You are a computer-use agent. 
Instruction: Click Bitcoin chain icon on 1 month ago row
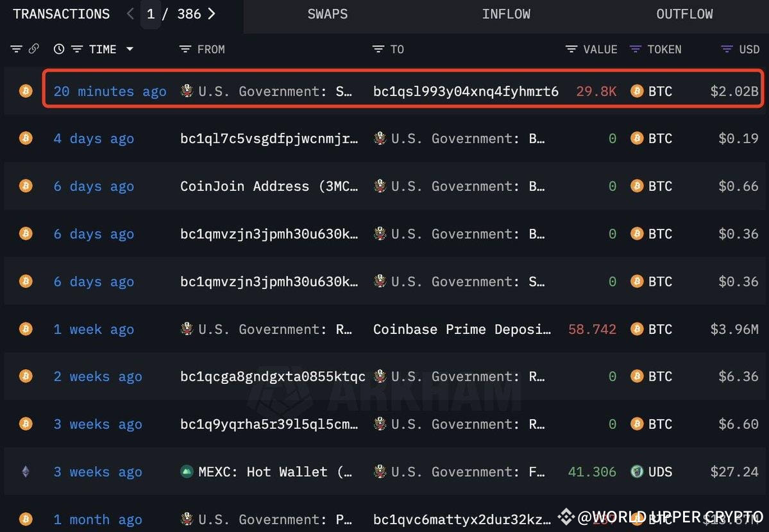pos(26,519)
